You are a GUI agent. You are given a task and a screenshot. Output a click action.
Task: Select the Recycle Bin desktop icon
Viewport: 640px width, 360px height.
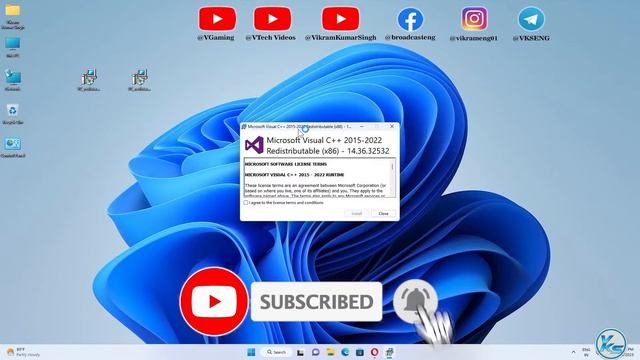pos(13,113)
